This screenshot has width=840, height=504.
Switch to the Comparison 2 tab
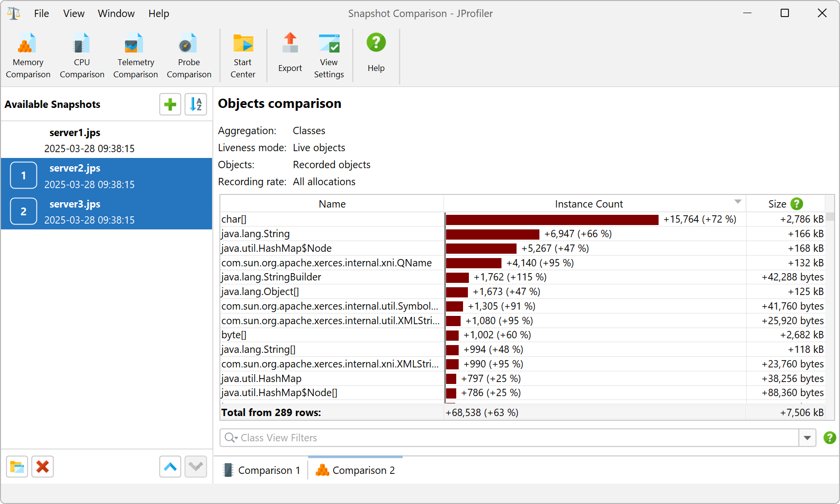click(x=356, y=470)
